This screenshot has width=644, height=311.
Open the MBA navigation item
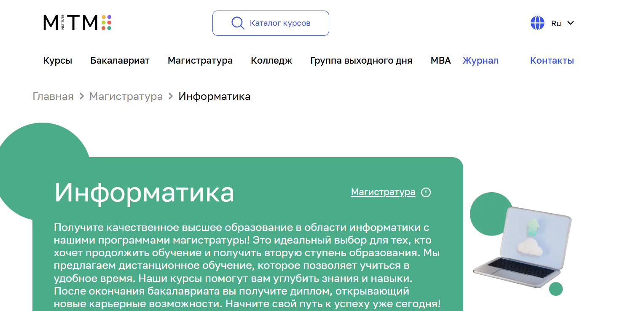(440, 61)
